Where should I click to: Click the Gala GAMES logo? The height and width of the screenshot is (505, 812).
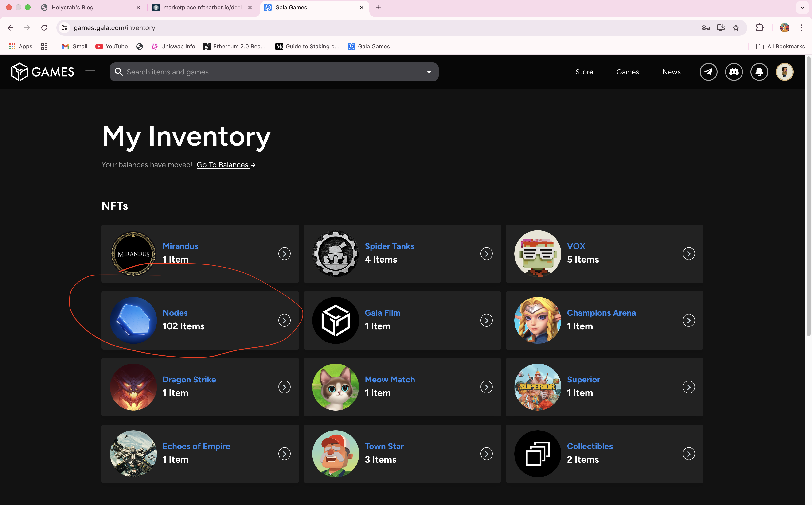click(43, 72)
